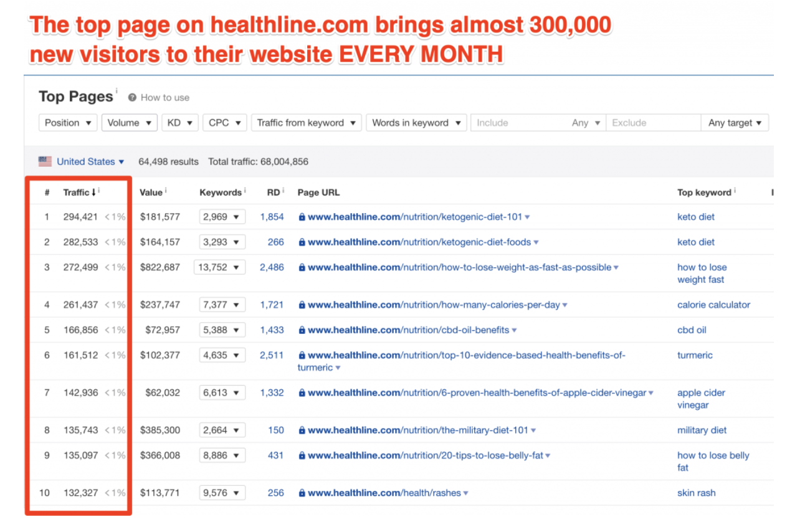
Task: Click the cbd oil top keyword
Action: pos(692,330)
